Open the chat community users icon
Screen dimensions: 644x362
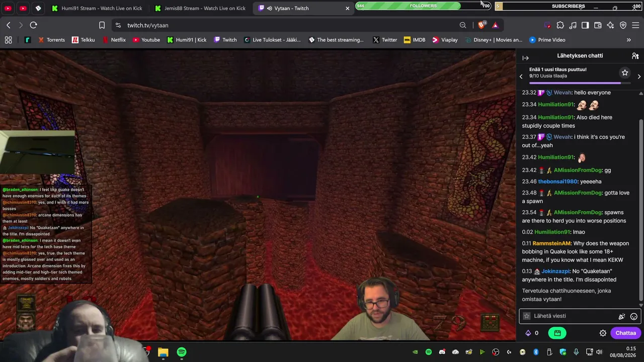[x=635, y=56]
